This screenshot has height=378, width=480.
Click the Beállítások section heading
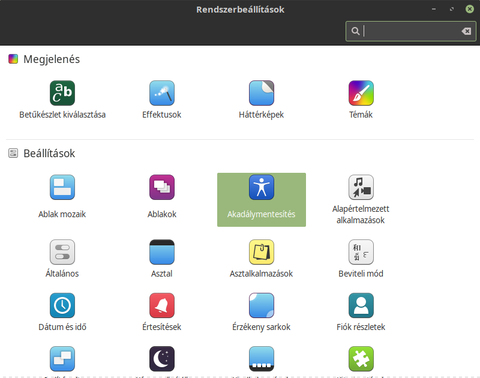(x=49, y=153)
